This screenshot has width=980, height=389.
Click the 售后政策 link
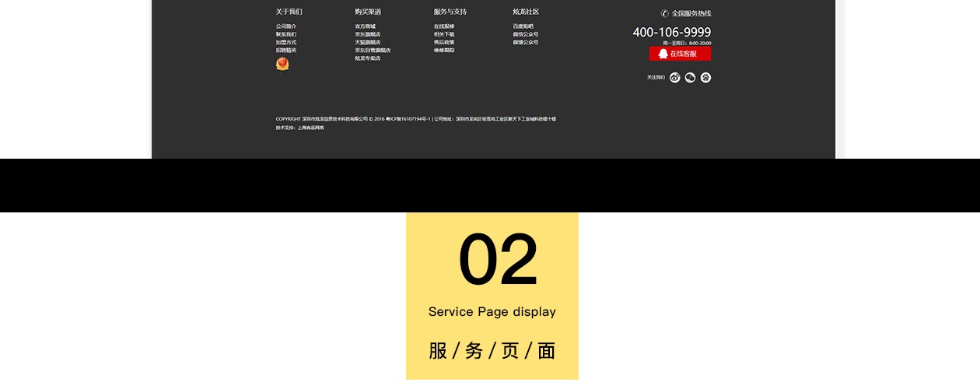coord(443,42)
